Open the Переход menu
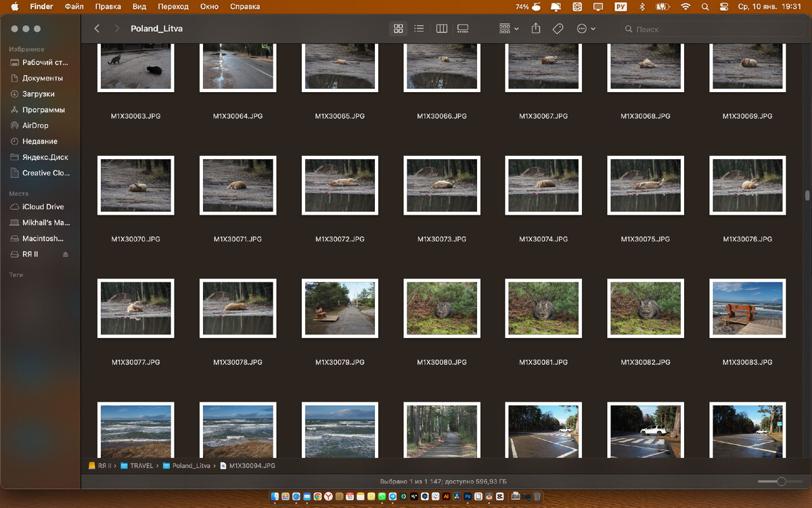Screen dimensions: 812x508 (173, 7)
